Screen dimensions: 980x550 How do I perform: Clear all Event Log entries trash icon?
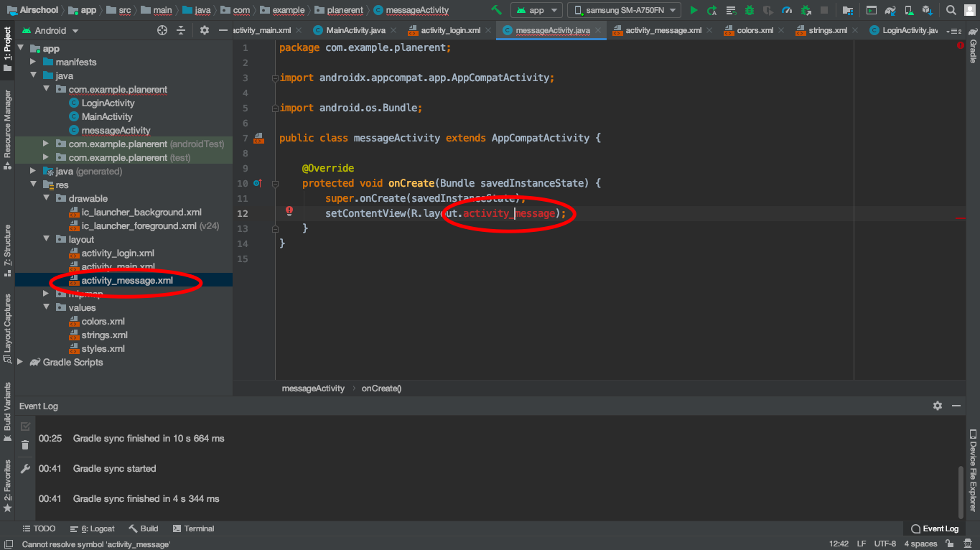click(x=25, y=445)
